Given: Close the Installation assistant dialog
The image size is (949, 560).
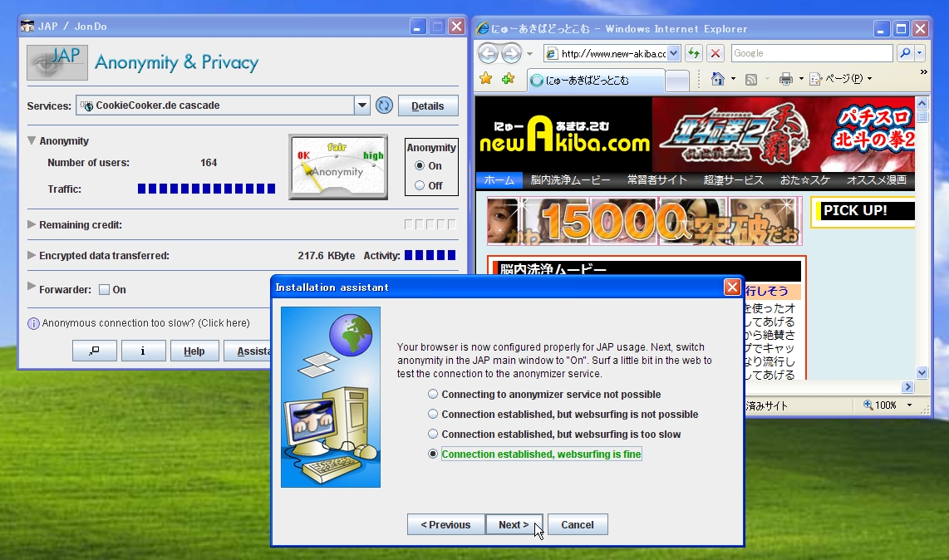Looking at the screenshot, I should click(x=732, y=287).
